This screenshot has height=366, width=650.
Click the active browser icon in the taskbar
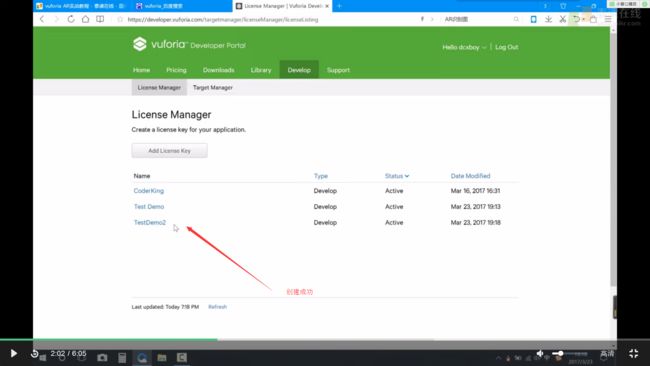click(x=142, y=358)
